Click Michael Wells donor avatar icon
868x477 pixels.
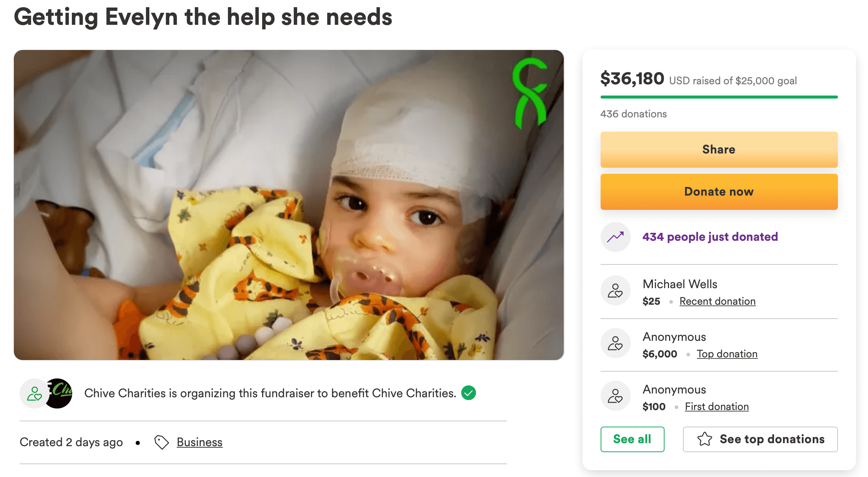coord(615,291)
